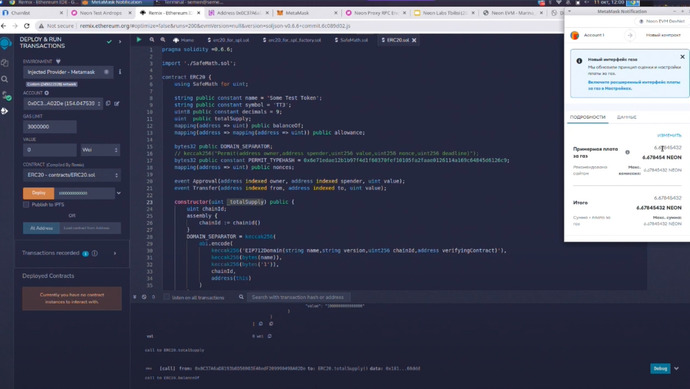This screenshot has height=389, width=690.
Task: Click the Deploy constructor argument field
Action: 84,193
